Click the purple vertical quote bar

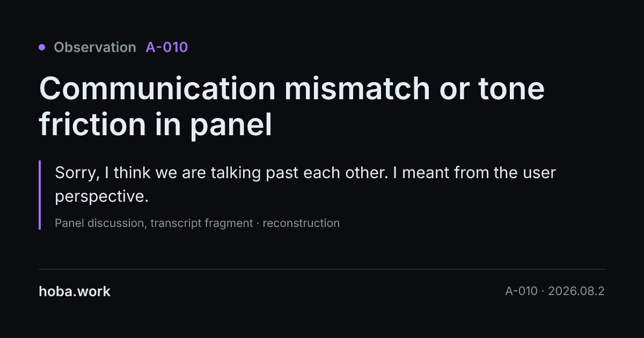pos(40,195)
